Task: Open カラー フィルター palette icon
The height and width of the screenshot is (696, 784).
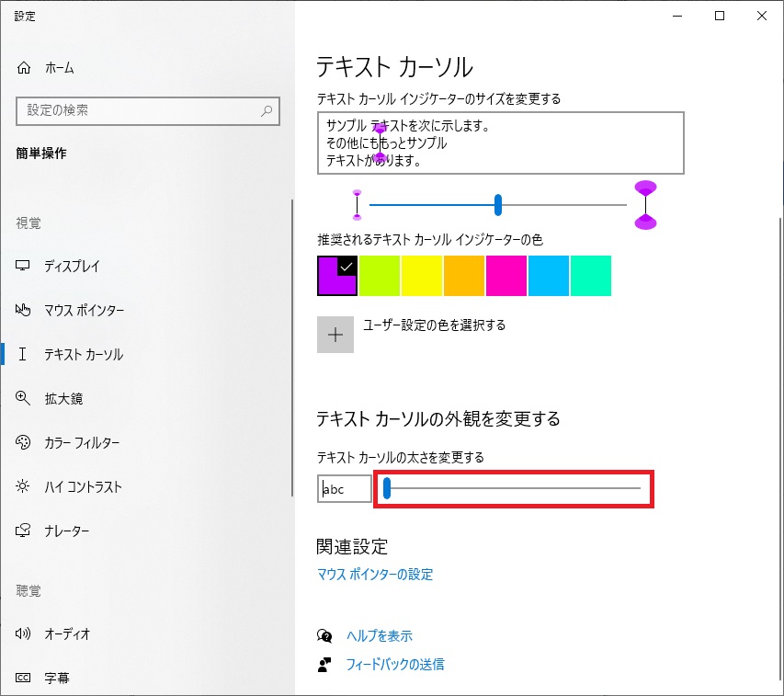Action: pos(23,442)
